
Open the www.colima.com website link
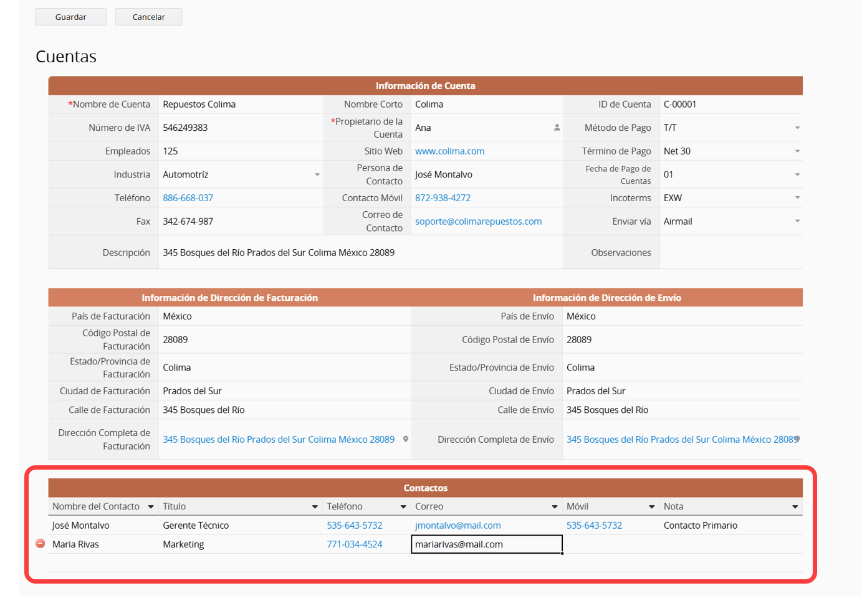pos(449,151)
